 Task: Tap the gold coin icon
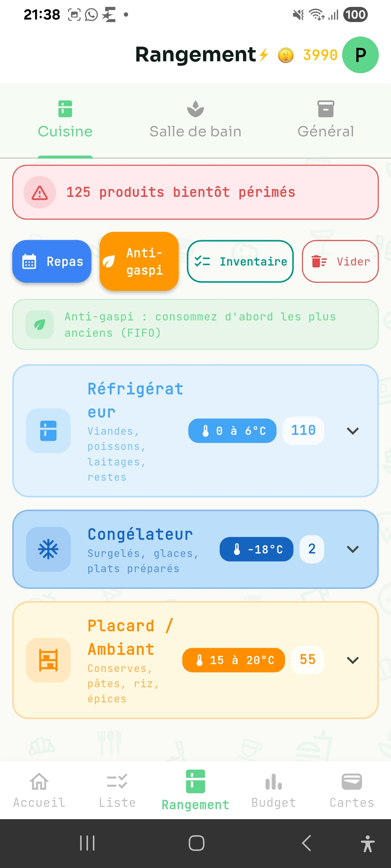(x=286, y=55)
